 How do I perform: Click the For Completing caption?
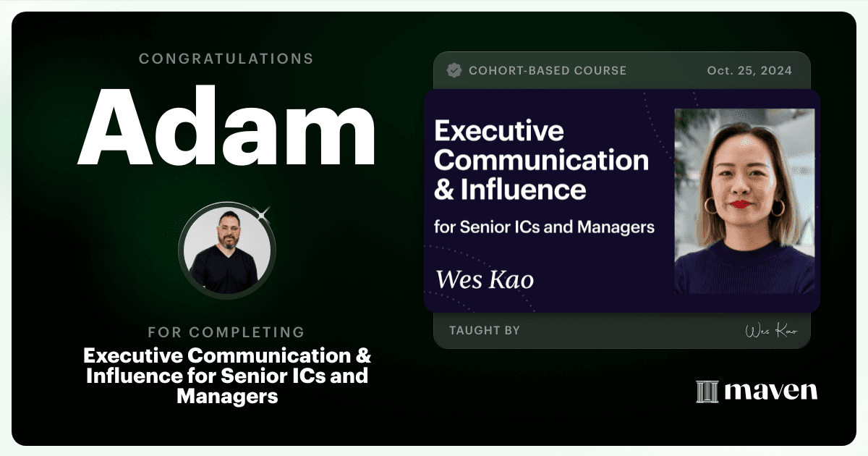[x=226, y=332]
